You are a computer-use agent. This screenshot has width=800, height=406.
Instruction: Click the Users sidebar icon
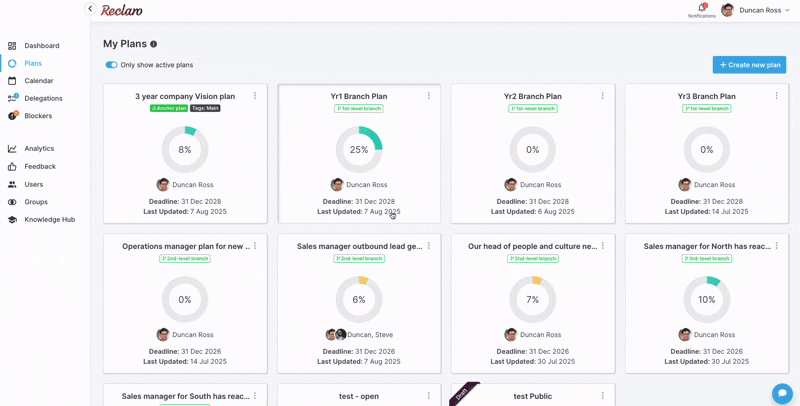pos(12,184)
